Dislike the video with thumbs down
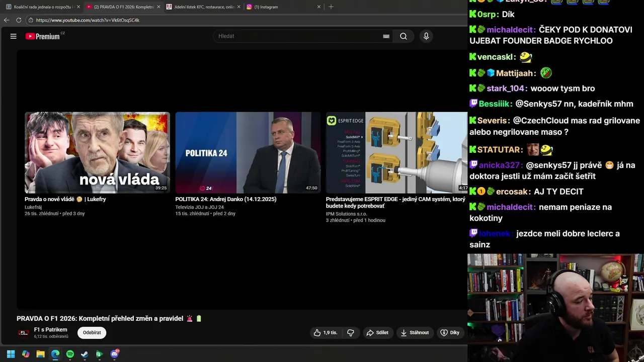Screen dimensions: 644x362 pyautogui.click(x=351, y=332)
